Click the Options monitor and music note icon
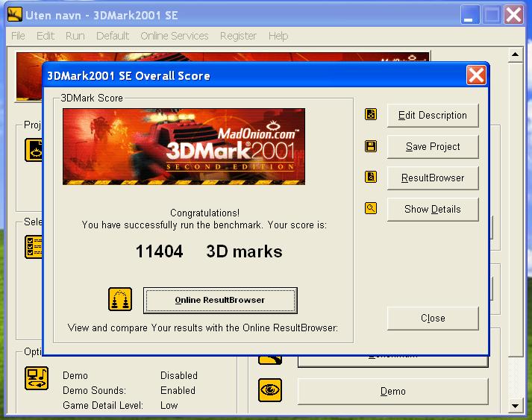The height and width of the screenshot is (420, 532). (x=37, y=378)
